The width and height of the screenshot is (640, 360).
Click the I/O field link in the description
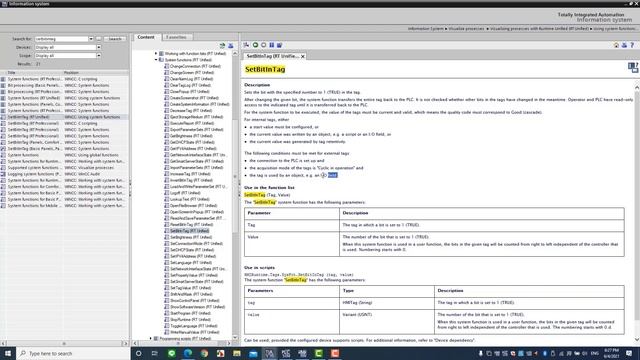pos(329,175)
